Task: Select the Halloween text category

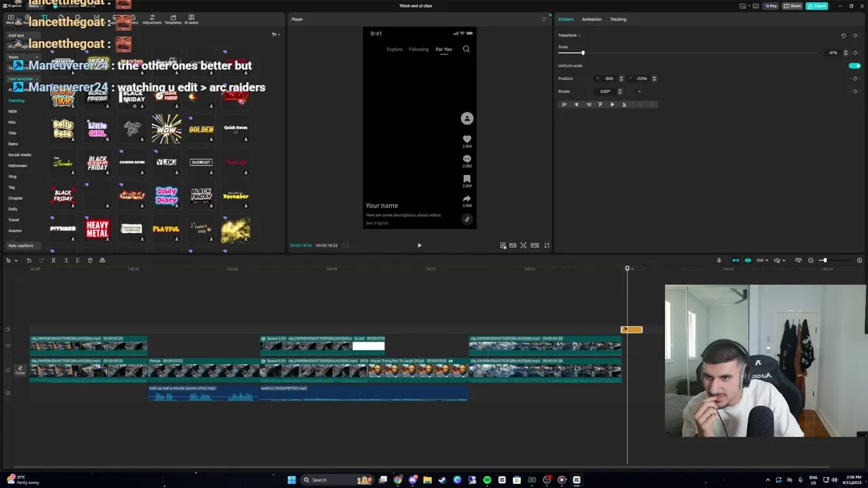Action: pyautogui.click(x=18, y=165)
